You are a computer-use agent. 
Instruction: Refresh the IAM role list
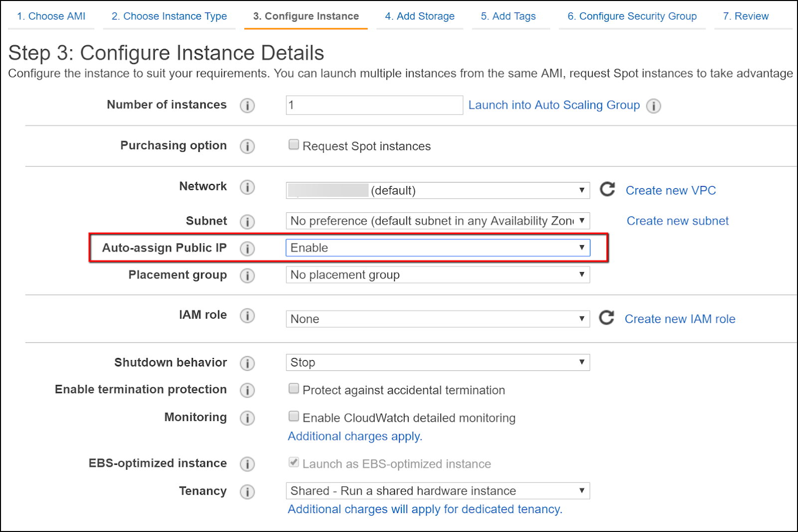607,319
